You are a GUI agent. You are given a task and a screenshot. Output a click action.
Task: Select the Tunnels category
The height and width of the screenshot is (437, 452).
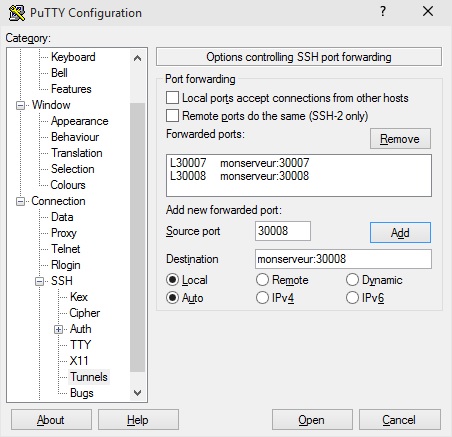(89, 377)
